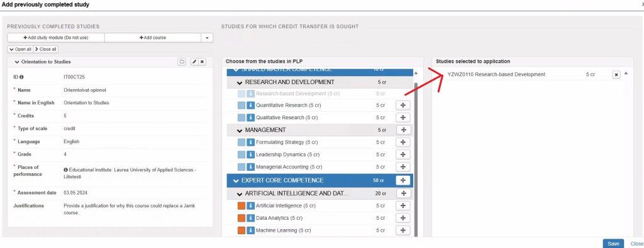Viewport: 644px width, 248px height.
Task: Click PLP studies list scrollbar thumb
Action: [x=416, y=160]
